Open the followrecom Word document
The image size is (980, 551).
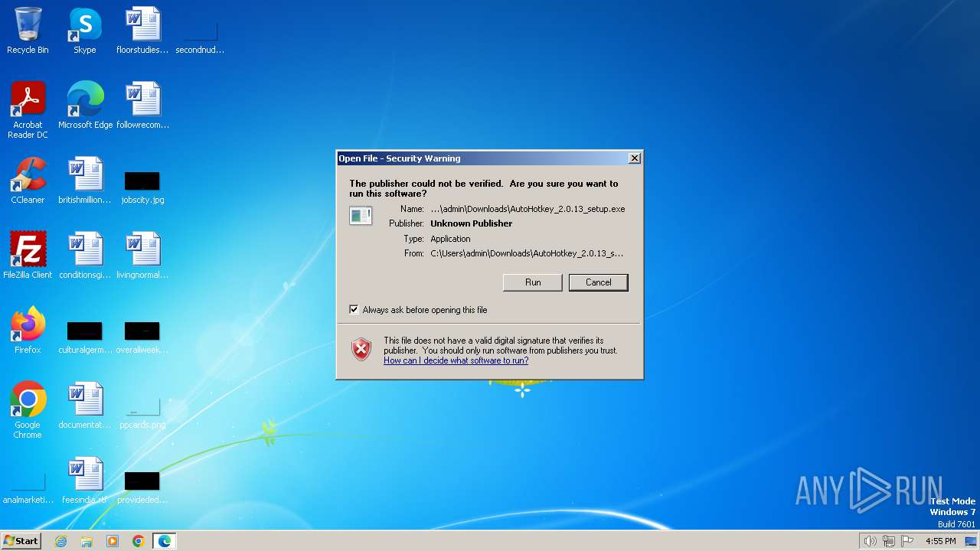pyautogui.click(x=142, y=106)
